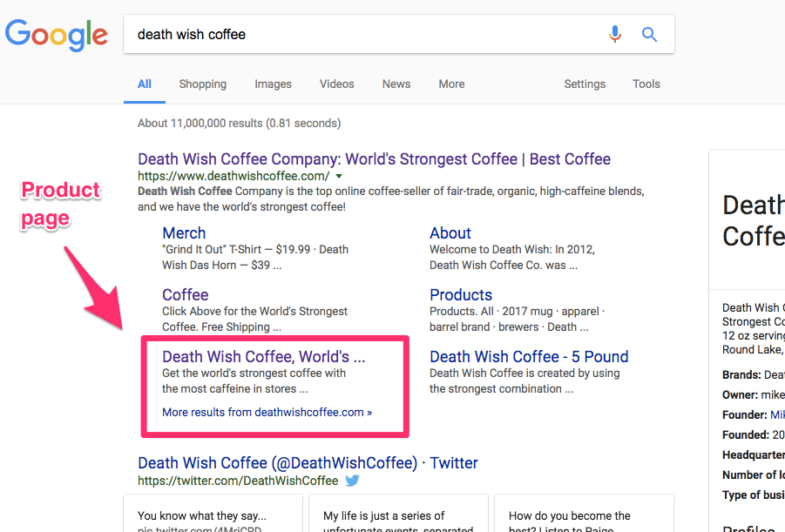Open the Death Wish Coffee Company main result
785x532 pixels.
[x=373, y=159]
